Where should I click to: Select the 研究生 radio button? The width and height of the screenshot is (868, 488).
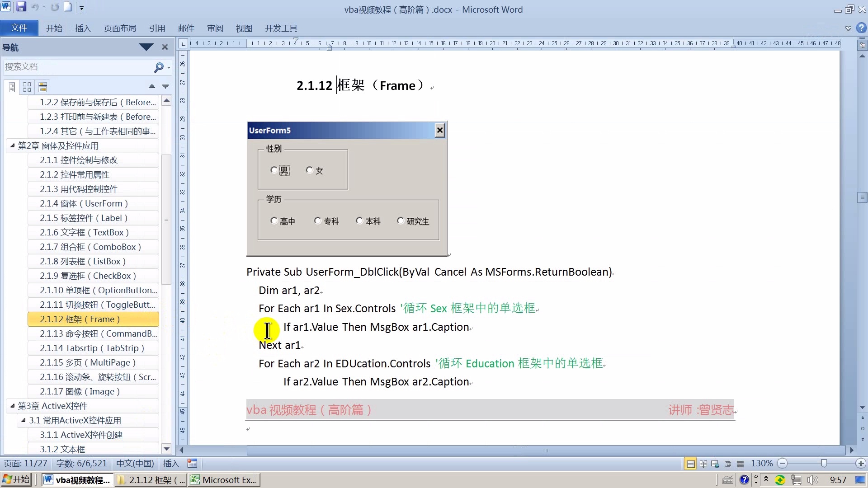(x=400, y=221)
